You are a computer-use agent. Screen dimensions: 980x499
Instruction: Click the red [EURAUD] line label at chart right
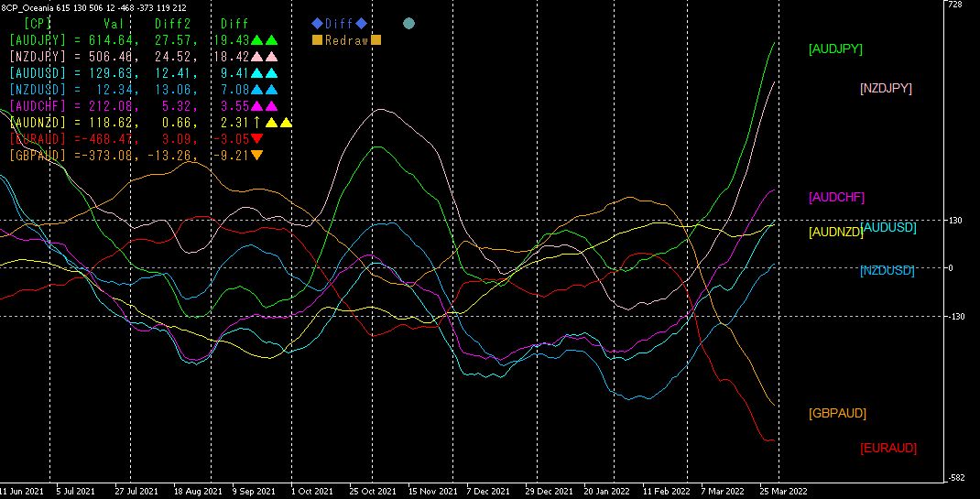[x=888, y=448]
